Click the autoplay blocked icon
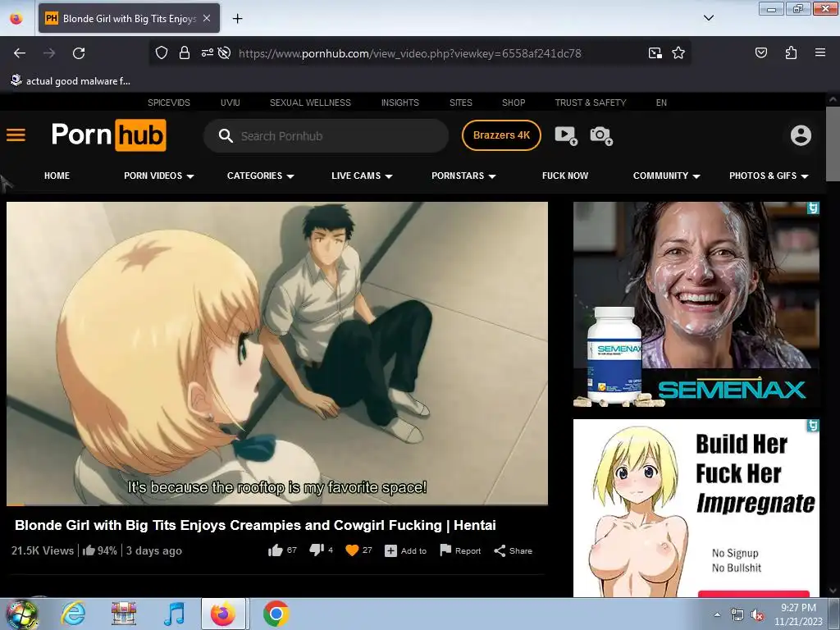Screen dimensions: 840x630 [x=225, y=53]
